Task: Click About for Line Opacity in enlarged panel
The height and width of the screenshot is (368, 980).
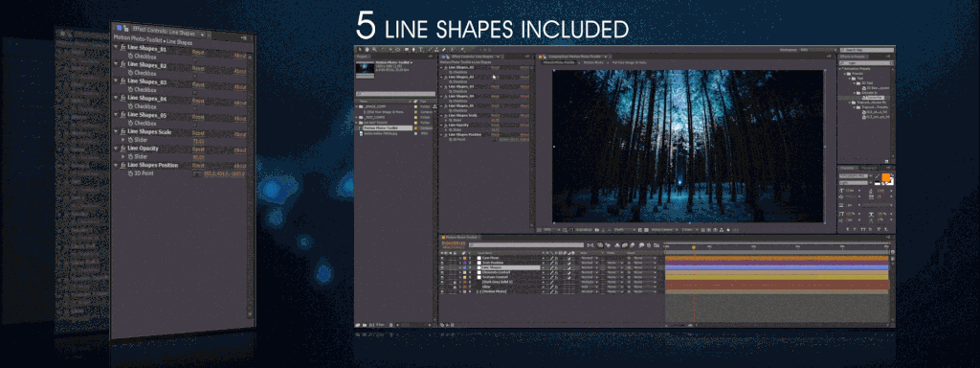Action: (x=240, y=150)
